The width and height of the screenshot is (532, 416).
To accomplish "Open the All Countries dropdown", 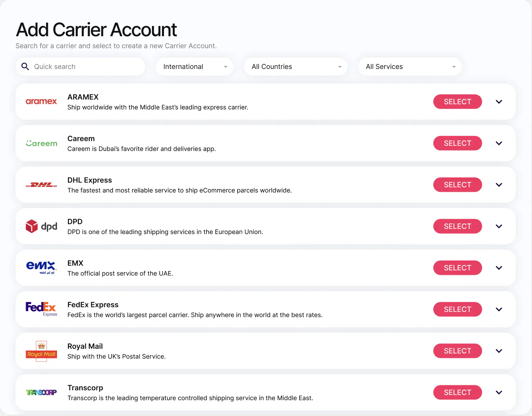I will point(296,67).
